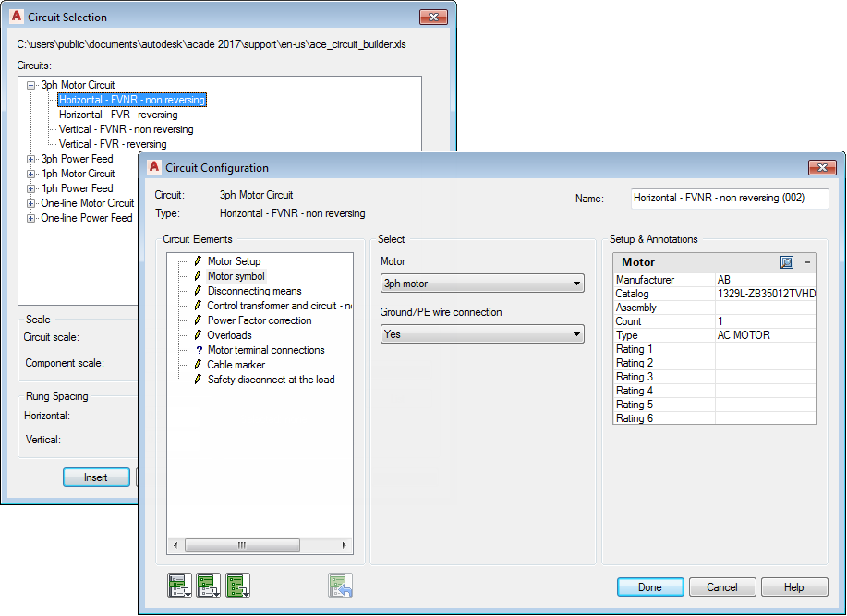
Task: Click the Manufacturer value AB cell
Action: 766,280
